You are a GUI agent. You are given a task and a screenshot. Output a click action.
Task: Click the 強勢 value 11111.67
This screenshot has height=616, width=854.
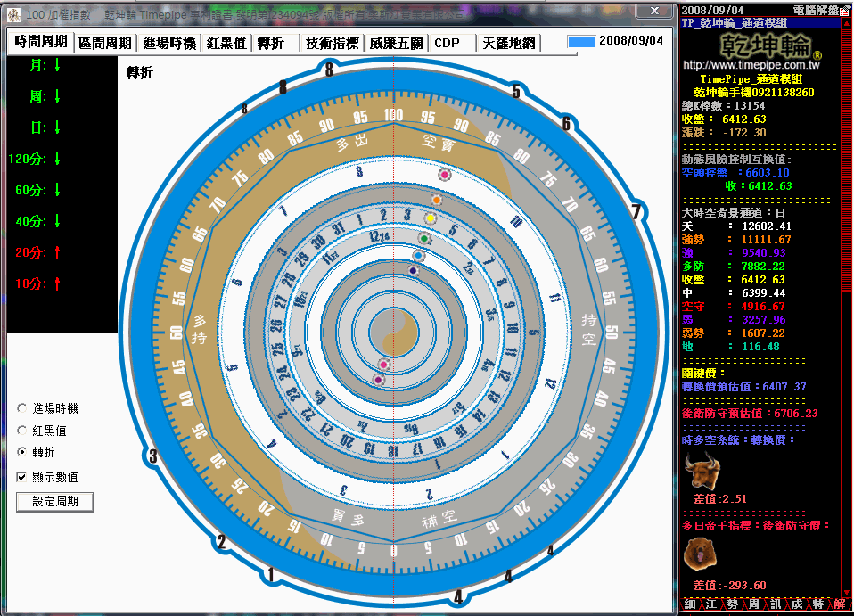tap(767, 240)
